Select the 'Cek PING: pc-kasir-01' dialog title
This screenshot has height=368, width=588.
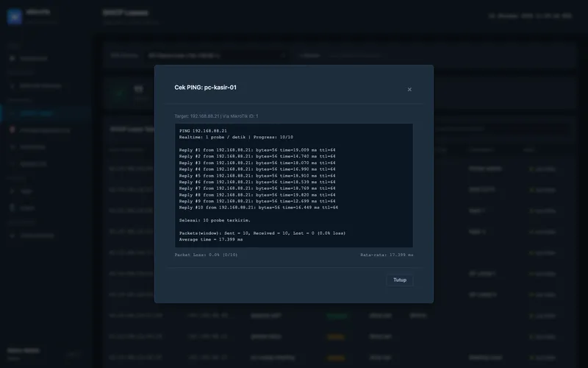click(206, 88)
